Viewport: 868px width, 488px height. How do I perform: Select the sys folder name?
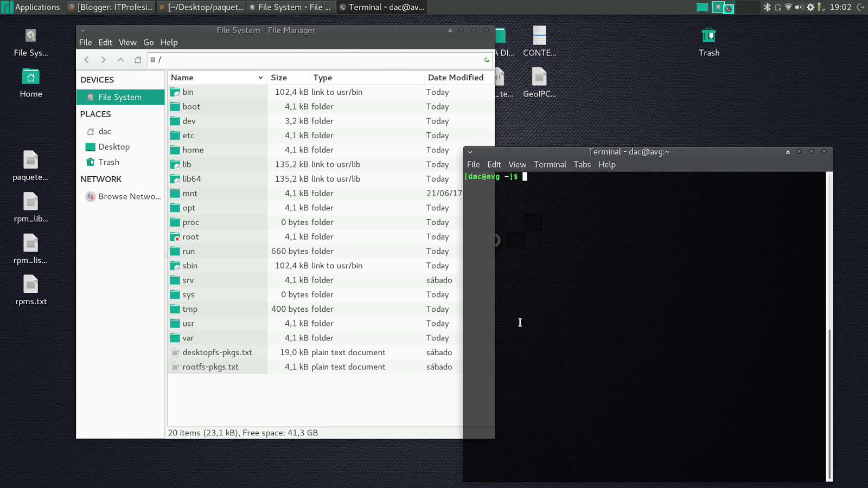tap(188, 294)
